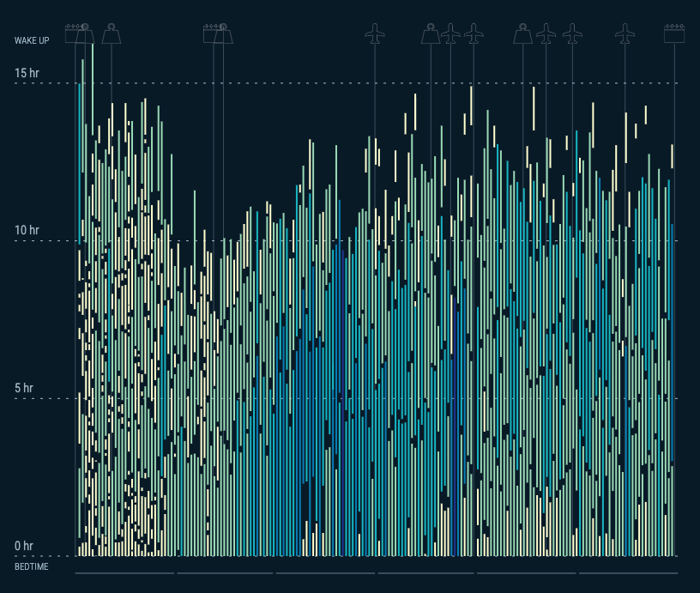700x593 pixels.
Task: Select the rightmost calendar icon
Action: pyautogui.click(x=674, y=34)
